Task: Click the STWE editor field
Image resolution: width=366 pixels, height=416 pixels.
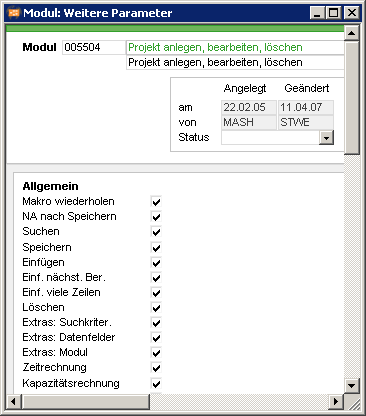Action: [306, 122]
